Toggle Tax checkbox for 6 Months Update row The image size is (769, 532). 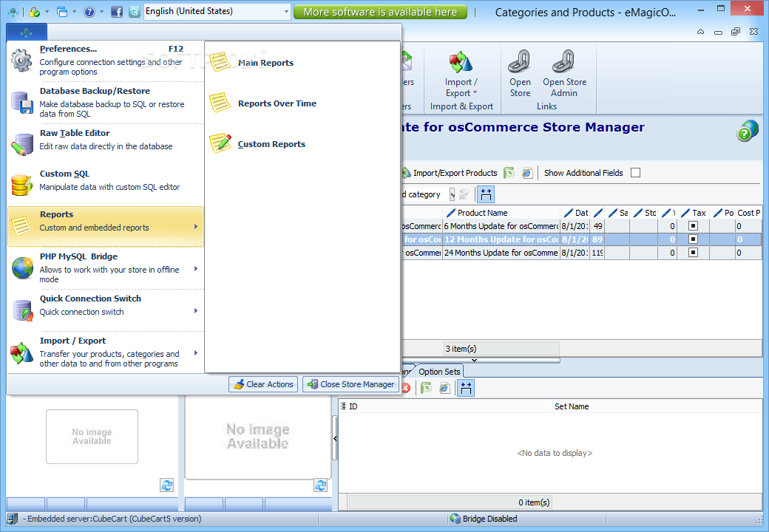[693, 226]
